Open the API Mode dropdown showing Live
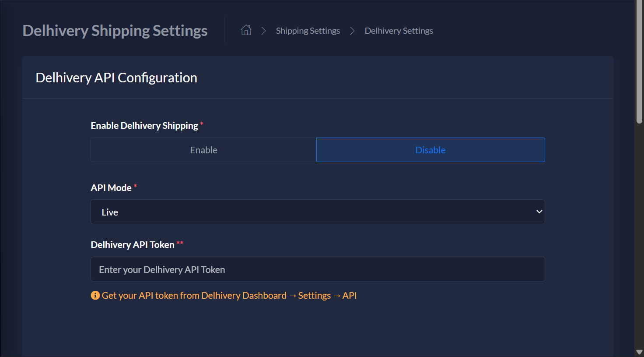 click(x=317, y=212)
